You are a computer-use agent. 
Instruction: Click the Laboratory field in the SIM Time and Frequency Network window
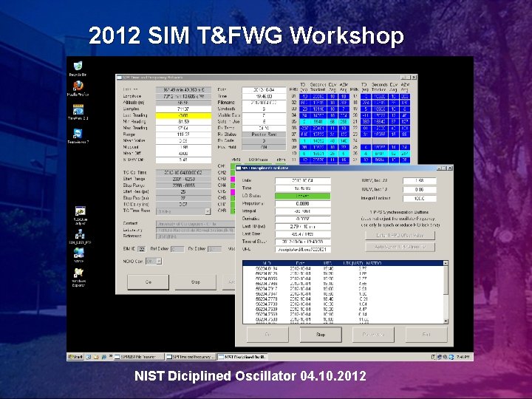point(195,230)
